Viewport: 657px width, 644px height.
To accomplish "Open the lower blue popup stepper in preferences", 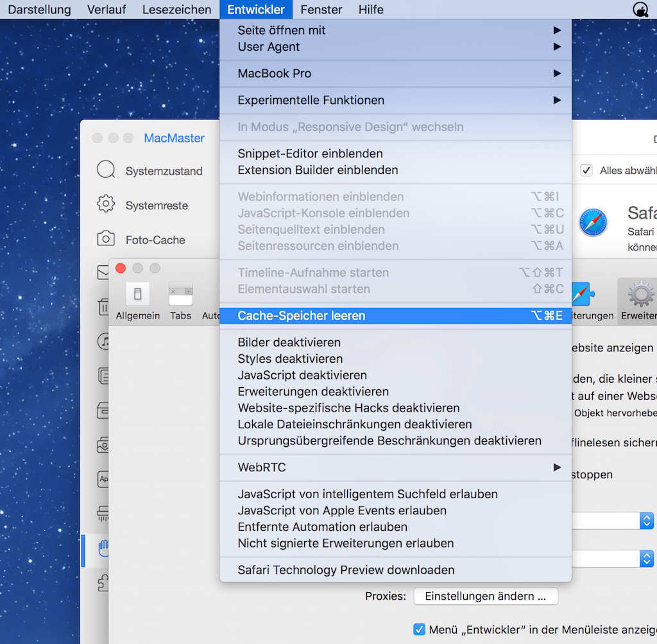I will [x=647, y=559].
